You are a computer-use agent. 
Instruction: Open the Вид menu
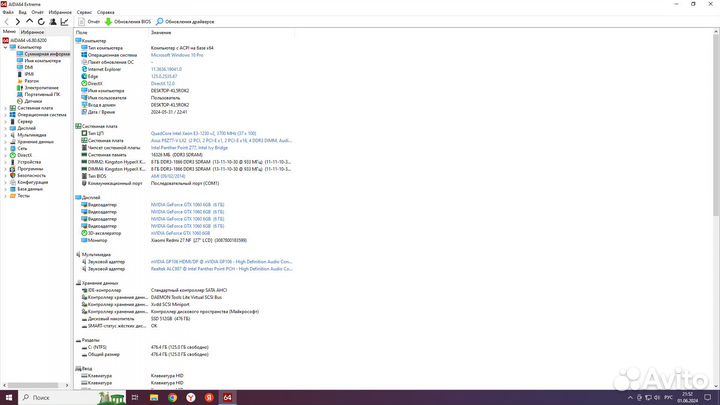click(x=22, y=12)
